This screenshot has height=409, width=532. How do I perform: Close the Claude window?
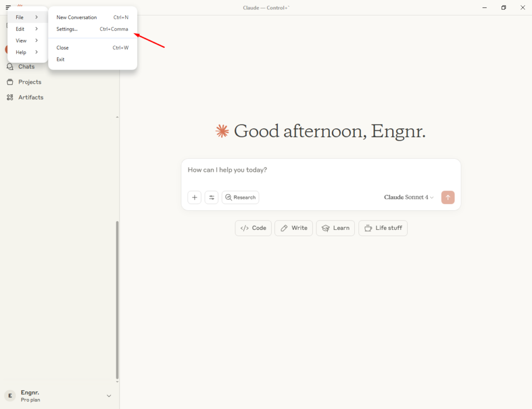(x=523, y=7)
